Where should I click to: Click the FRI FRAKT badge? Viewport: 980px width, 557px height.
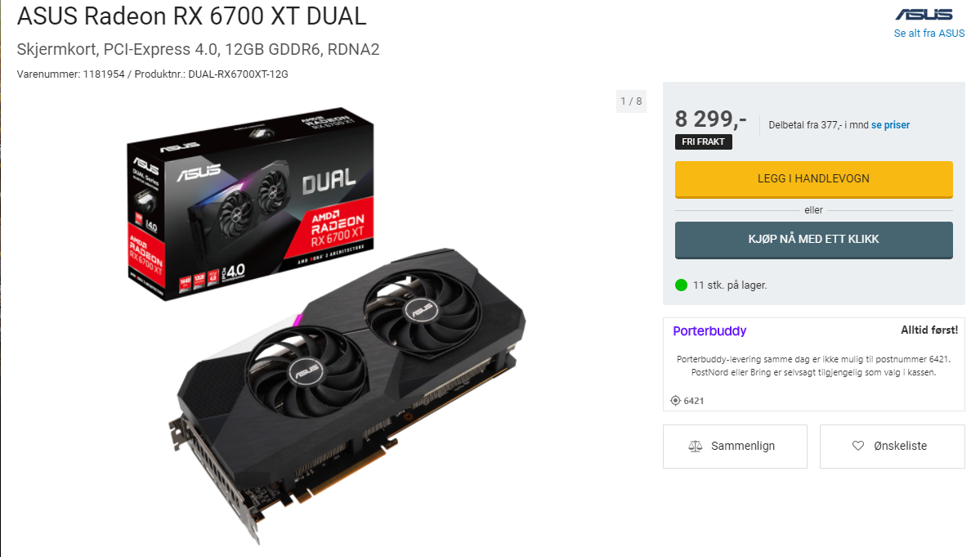click(x=703, y=141)
